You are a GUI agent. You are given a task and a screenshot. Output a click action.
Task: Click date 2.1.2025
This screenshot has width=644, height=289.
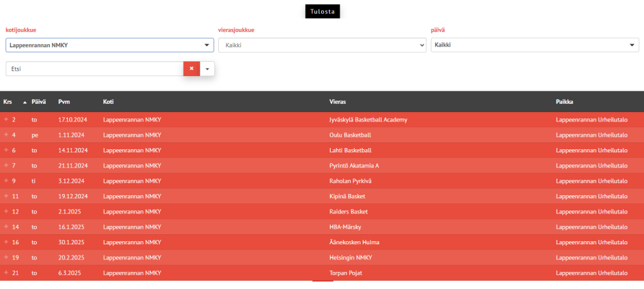(x=69, y=212)
